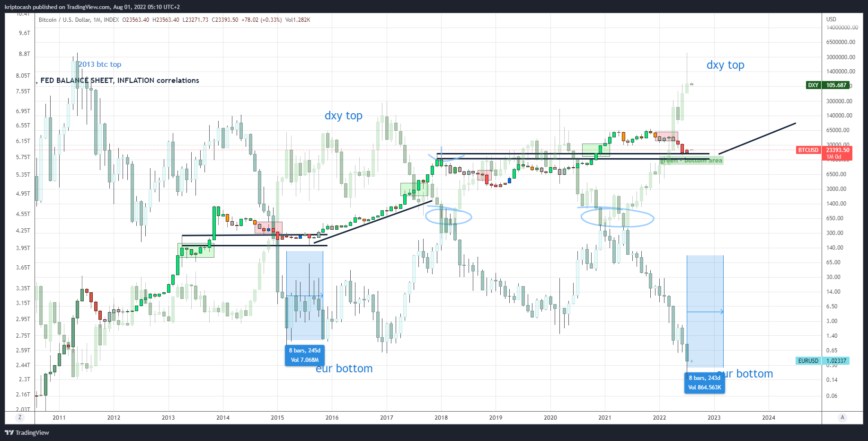Click the Z timezone button below the chart
The image size is (868, 441).
[x=19, y=417]
